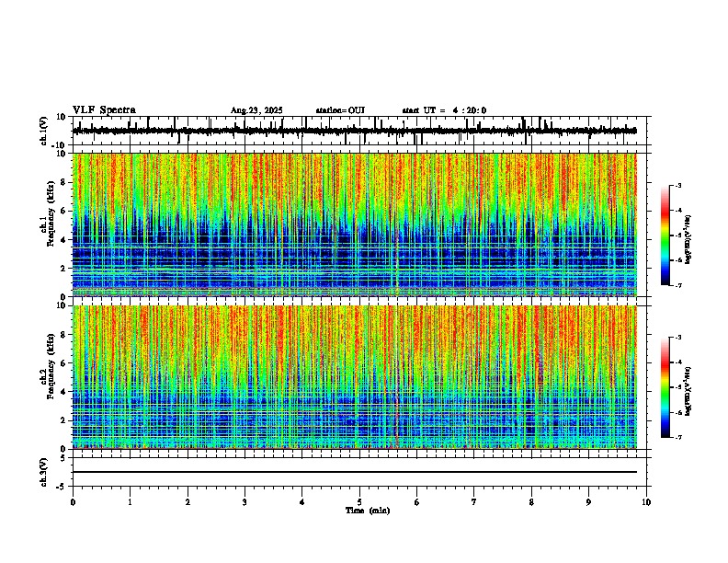The width and height of the screenshot is (728, 563).
Task: Click time axis tick label "10" at right end
Action: point(646,502)
